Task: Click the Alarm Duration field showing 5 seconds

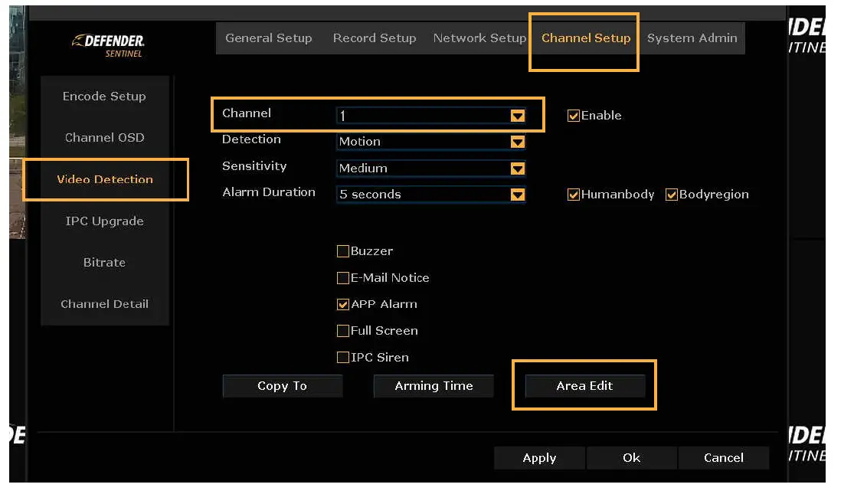Action: [430, 195]
